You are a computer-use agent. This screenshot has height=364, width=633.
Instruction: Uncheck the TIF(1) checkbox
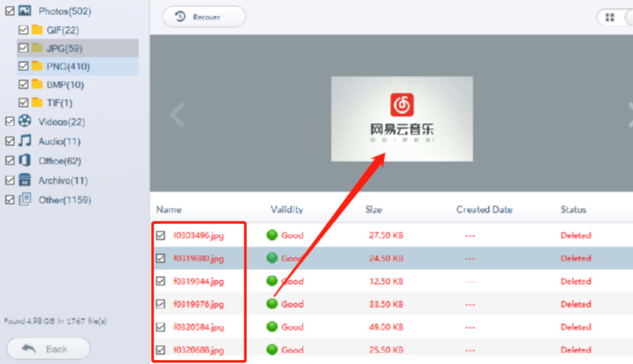point(24,102)
